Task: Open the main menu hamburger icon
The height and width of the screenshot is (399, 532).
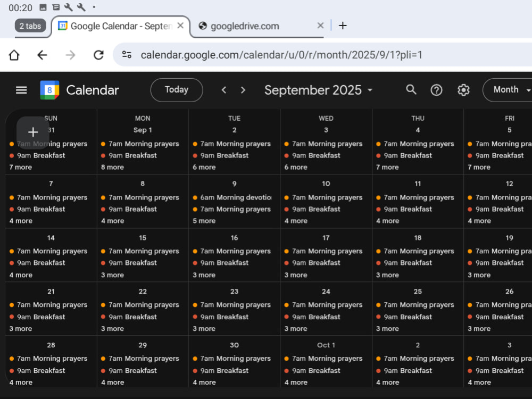Action: 21,90
